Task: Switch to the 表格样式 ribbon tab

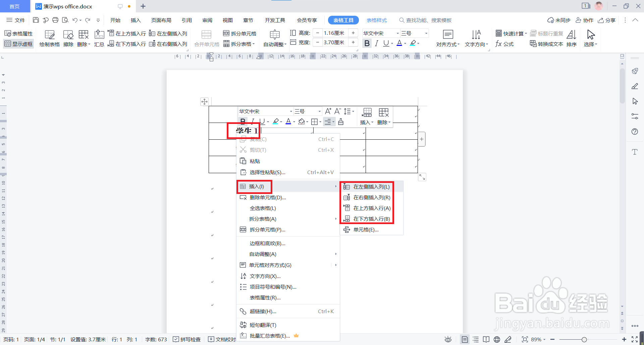Action: click(376, 20)
